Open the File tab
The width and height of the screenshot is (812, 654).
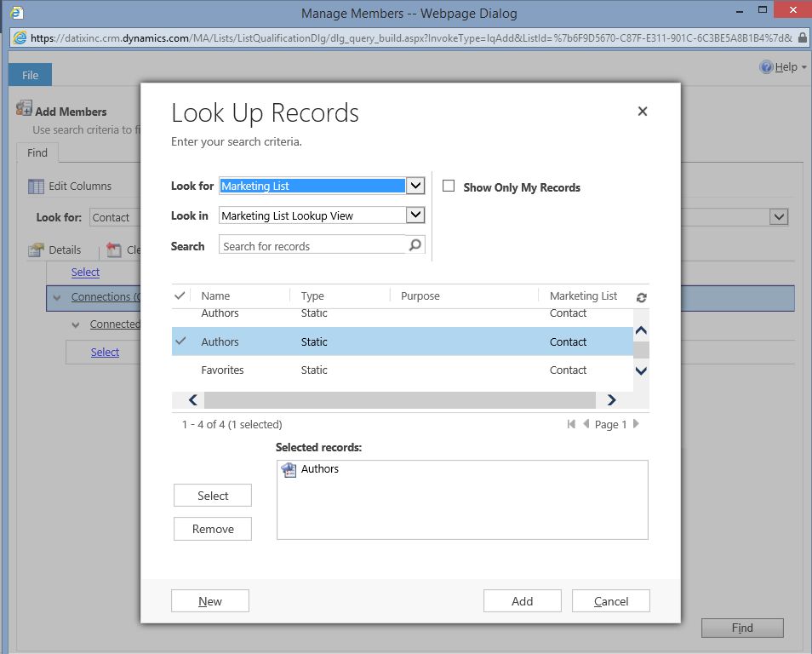[30, 75]
